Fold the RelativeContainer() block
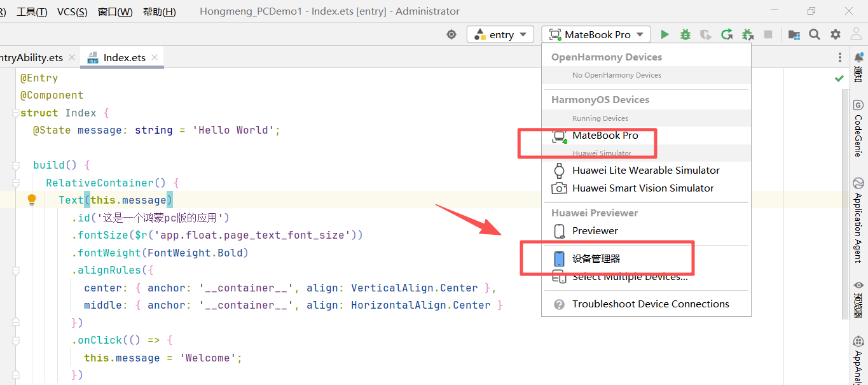The width and height of the screenshot is (868, 385). click(x=15, y=183)
